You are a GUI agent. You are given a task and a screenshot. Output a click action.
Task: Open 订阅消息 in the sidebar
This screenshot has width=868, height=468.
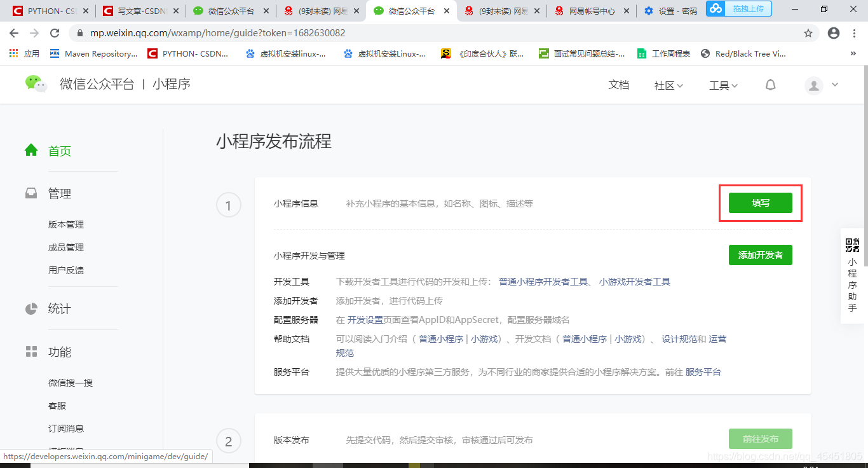tap(66, 429)
